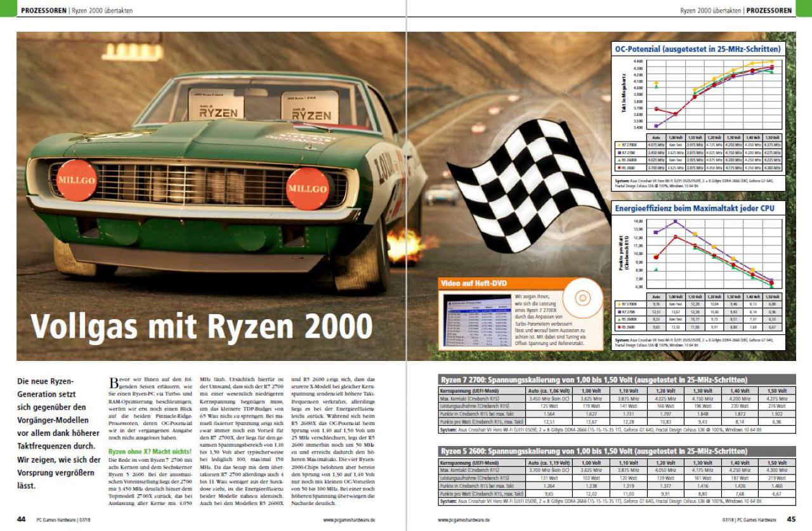Click the purple peak data point in Energieeffizienz chart
The width and height of the screenshot is (812, 531).
pos(676,222)
